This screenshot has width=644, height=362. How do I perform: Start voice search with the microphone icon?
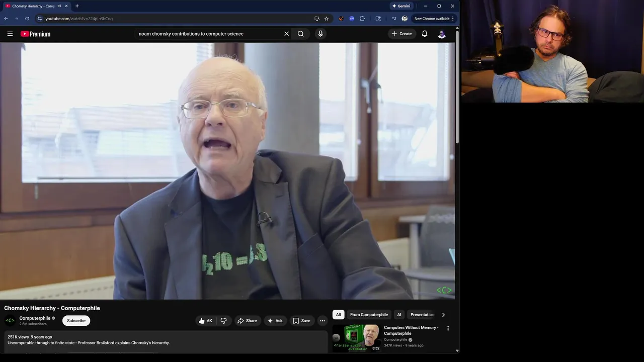pos(320,34)
